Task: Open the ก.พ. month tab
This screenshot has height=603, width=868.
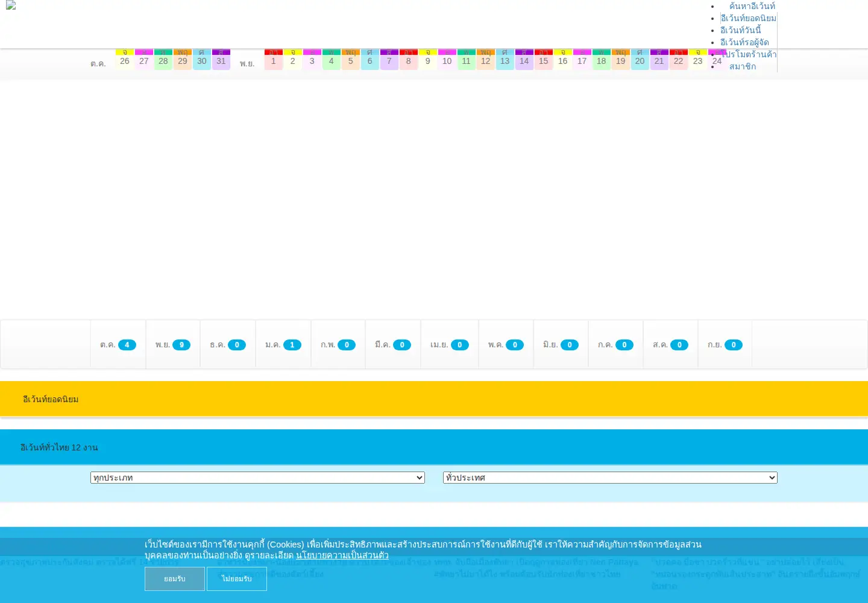Action: point(338,344)
